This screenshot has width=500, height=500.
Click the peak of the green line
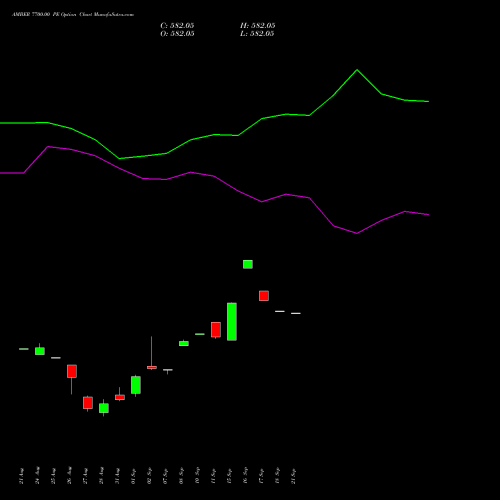click(x=357, y=70)
